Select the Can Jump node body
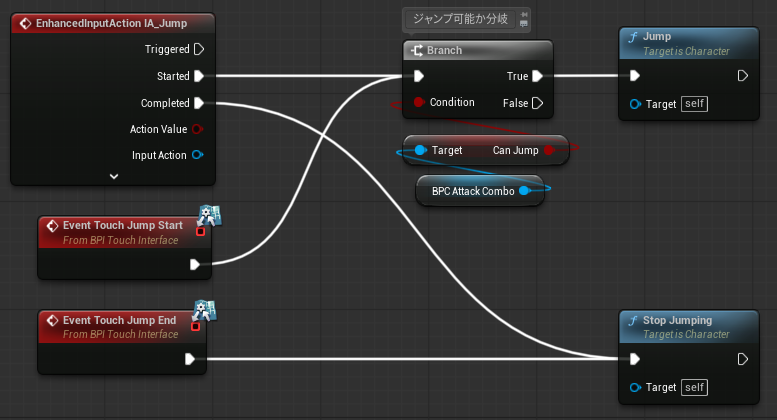 point(486,150)
